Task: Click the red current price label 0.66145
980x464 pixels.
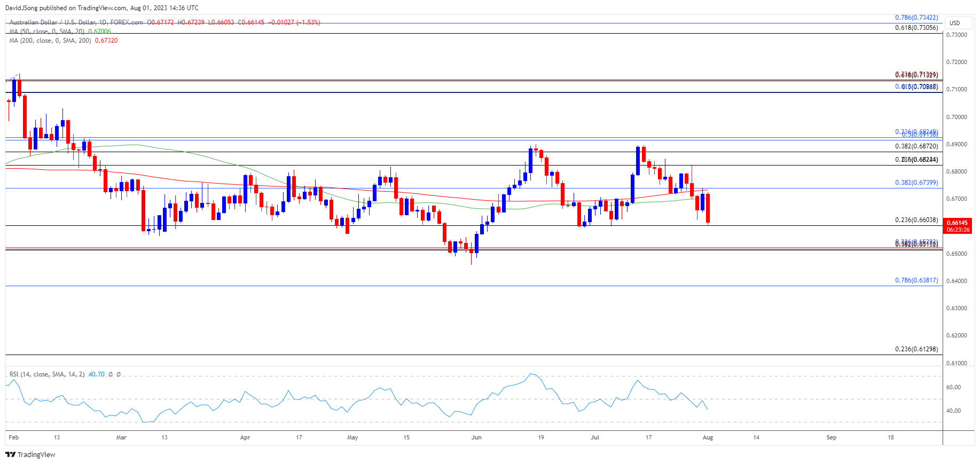Action: 957,223
